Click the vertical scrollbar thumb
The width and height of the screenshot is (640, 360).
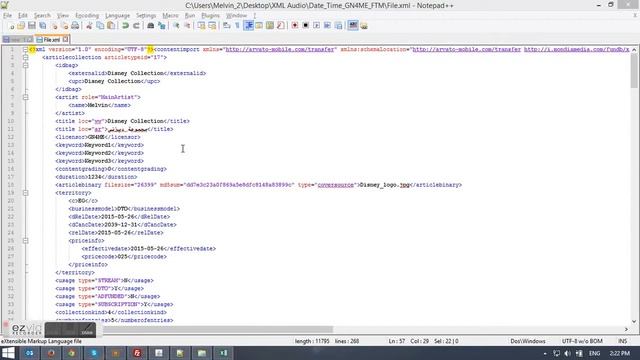pos(634,70)
